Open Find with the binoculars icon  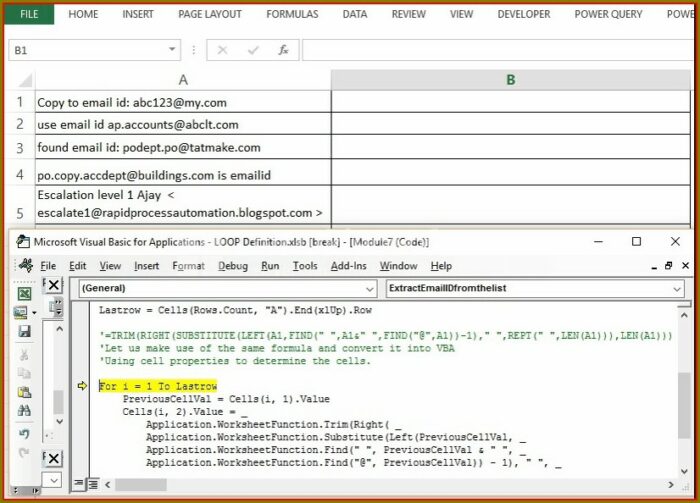point(24,410)
